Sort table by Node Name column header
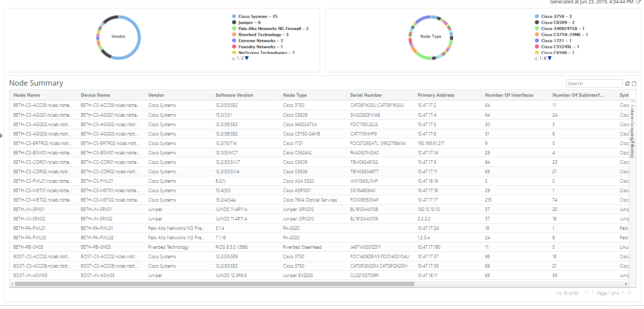This screenshot has height=309, width=644. [x=27, y=95]
